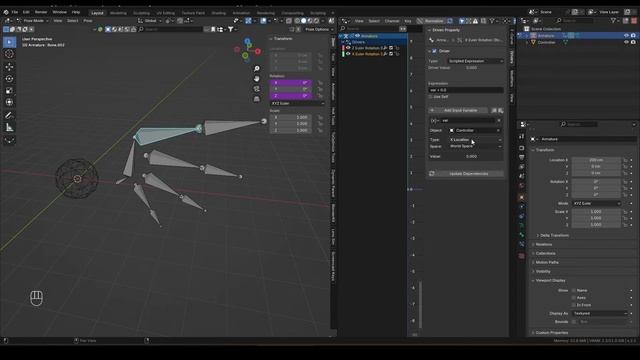Open the Pose Mode dropdown
640x360 pixels.
pos(33,21)
